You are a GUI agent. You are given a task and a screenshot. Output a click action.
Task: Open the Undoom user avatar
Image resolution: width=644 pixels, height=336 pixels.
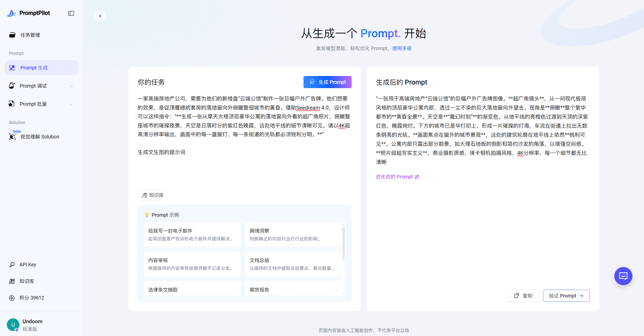(13, 325)
